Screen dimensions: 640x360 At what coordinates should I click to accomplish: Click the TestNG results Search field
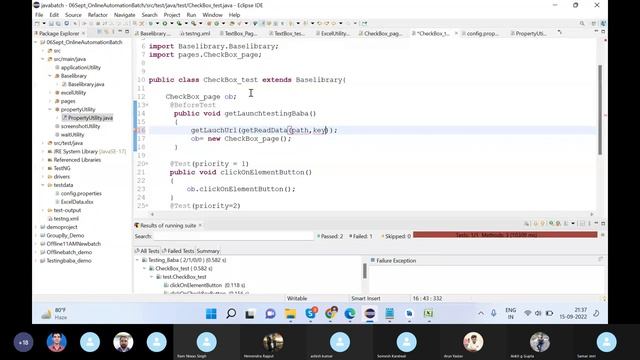click(233, 236)
